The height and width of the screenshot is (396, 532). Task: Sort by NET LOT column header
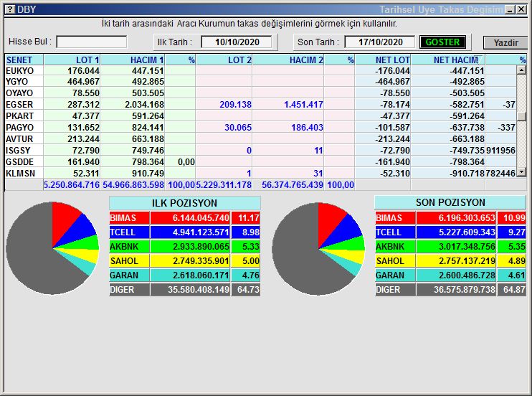tap(383, 60)
